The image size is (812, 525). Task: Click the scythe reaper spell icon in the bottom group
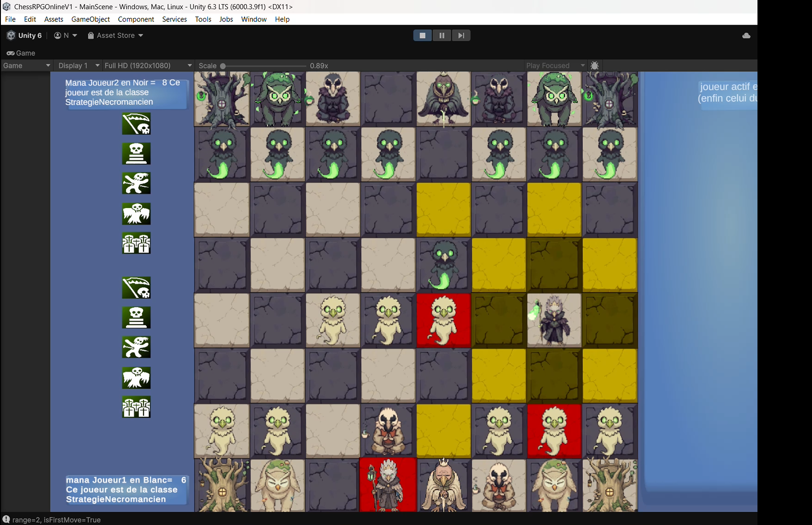point(136,288)
